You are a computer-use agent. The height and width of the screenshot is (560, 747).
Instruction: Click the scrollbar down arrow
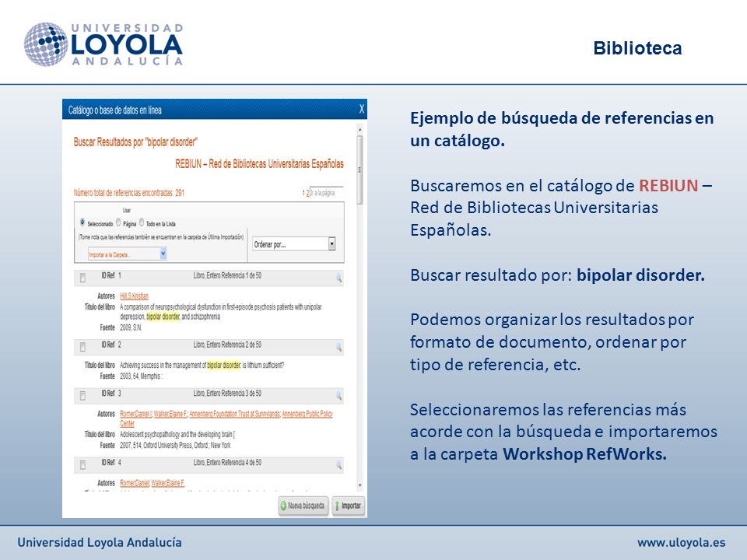click(x=359, y=485)
